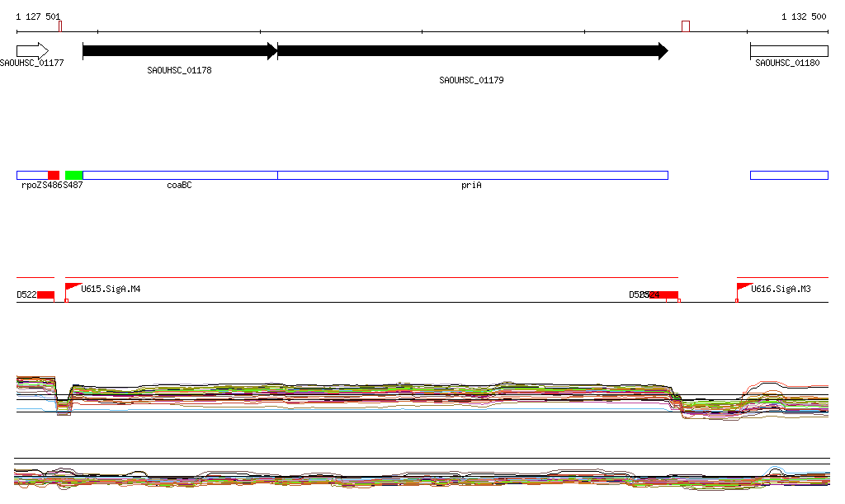Image resolution: width=845 pixels, height=504 pixels.
Task: Click the U615.SigA.M4 red promoter flag
Action: pos(73,288)
